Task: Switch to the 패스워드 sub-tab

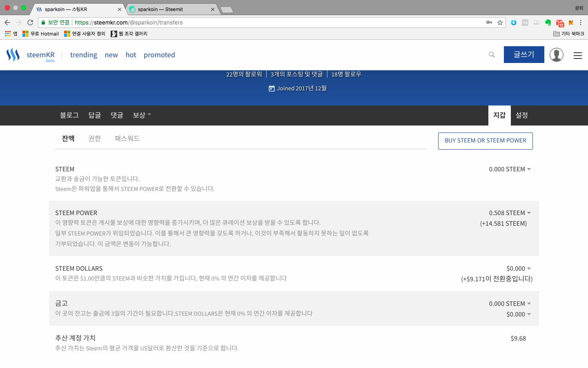Action: click(127, 139)
